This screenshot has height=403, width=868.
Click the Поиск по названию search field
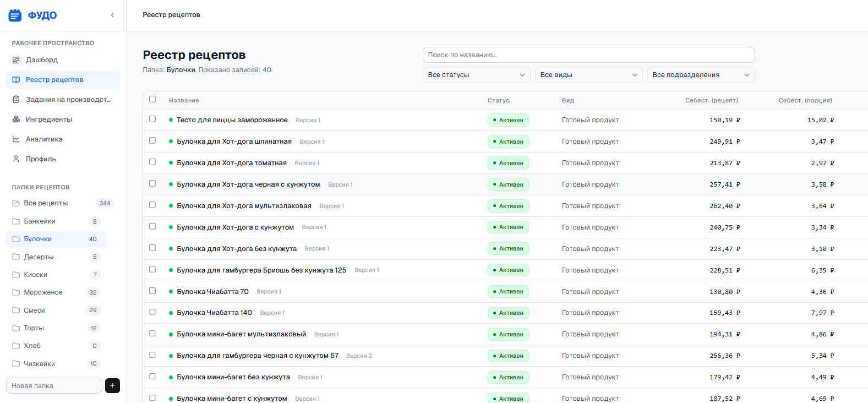[x=588, y=55]
